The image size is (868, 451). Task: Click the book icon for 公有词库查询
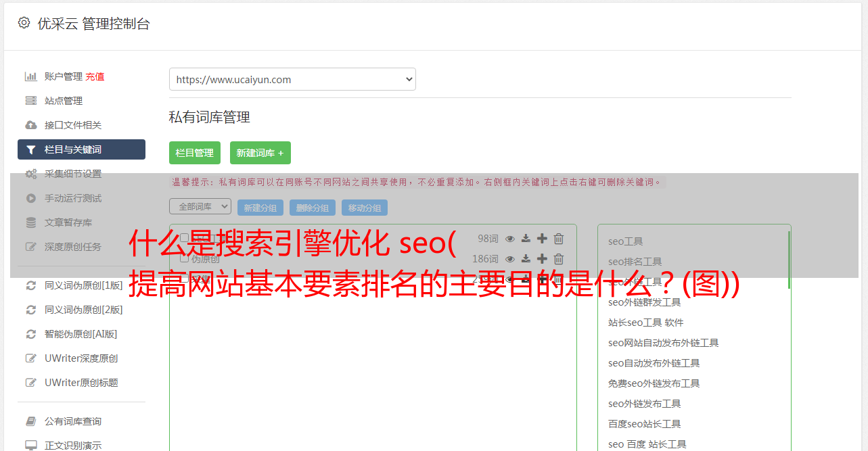pyautogui.click(x=31, y=421)
